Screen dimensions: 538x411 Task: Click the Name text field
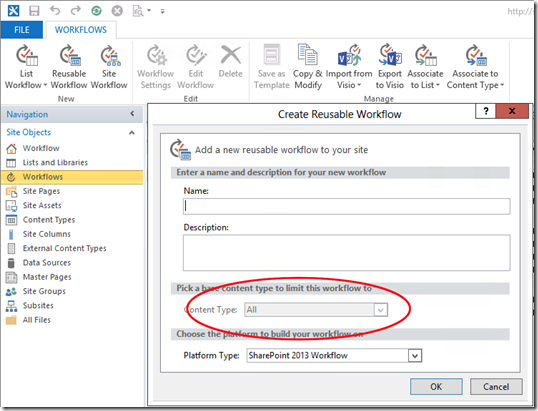pos(347,207)
